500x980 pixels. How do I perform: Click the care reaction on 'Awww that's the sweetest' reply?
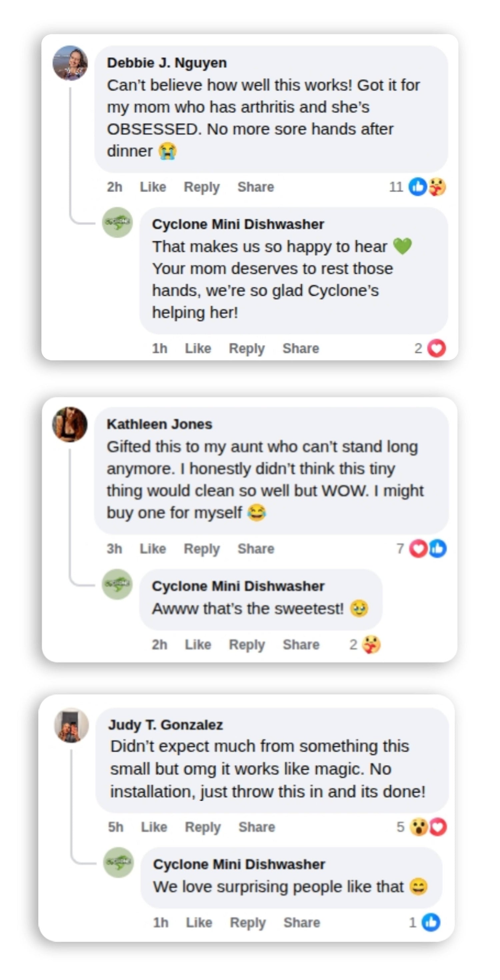371,644
